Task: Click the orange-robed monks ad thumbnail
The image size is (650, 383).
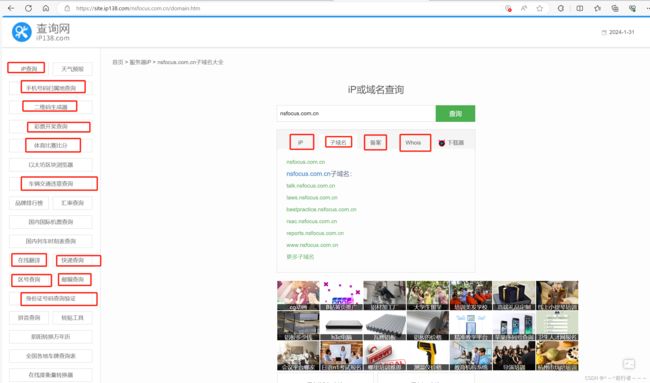Action: 471,296
